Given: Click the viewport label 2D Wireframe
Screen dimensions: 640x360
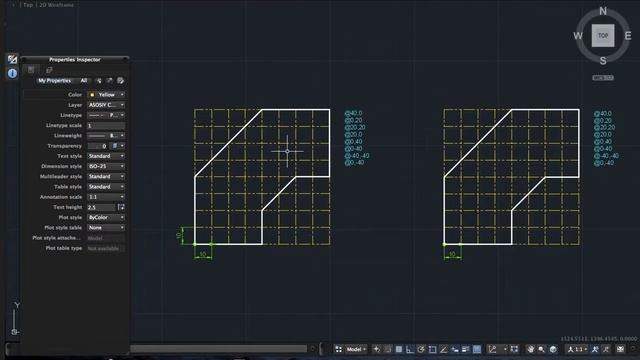Looking at the screenshot, I should tap(57, 5).
